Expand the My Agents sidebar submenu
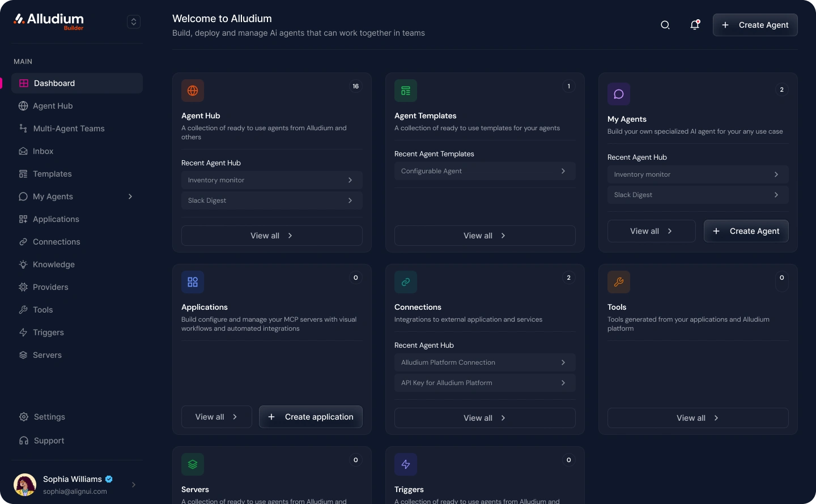Screen dimensions: 816x504 (130, 197)
